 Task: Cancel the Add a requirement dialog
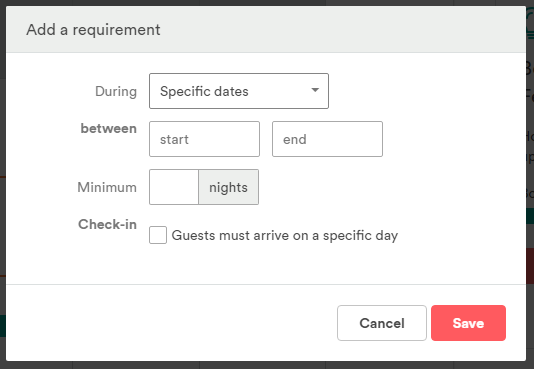pyautogui.click(x=382, y=323)
